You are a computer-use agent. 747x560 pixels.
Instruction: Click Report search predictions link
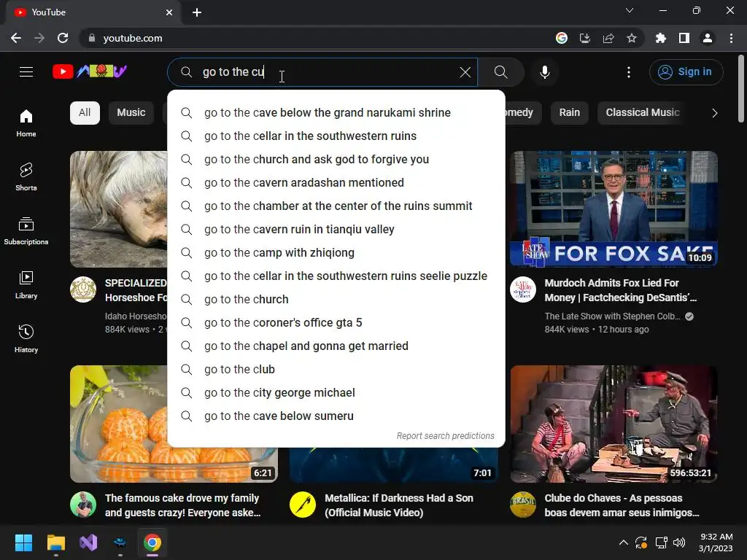[x=446, y=436]
